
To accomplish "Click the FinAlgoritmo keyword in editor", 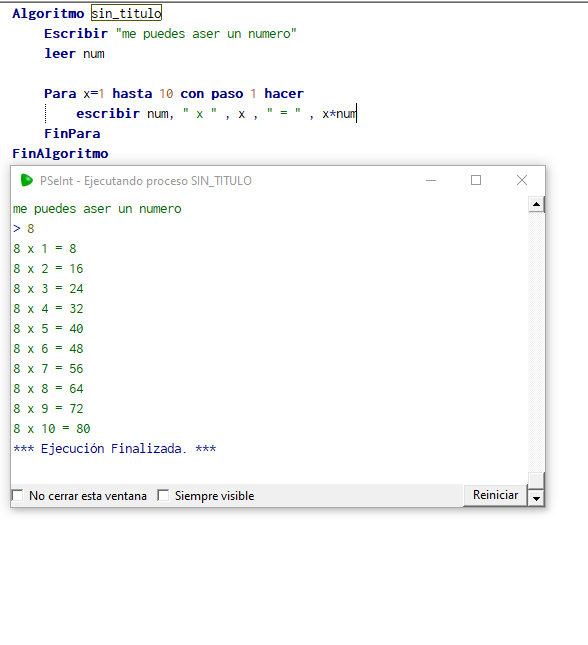I will click(x=60, y=153).
